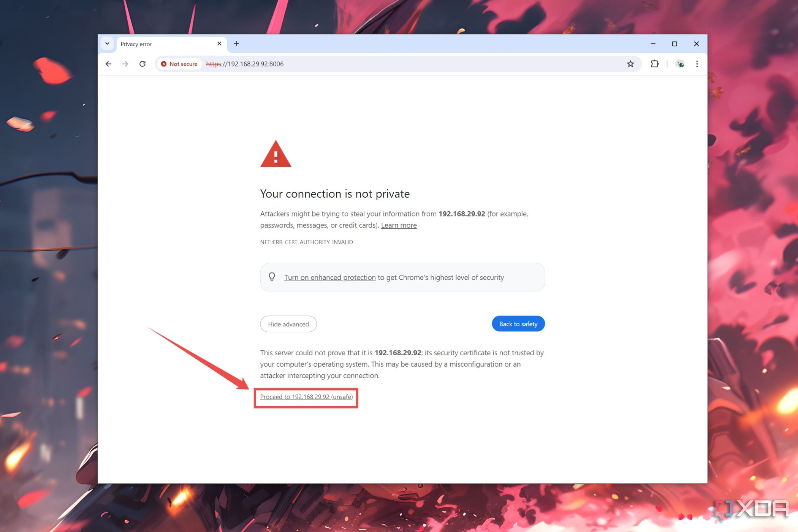Click 'Proceed to 192.168.29.92 (unsafe)' link
The image size is (798, 532).
tap(306, 397)
